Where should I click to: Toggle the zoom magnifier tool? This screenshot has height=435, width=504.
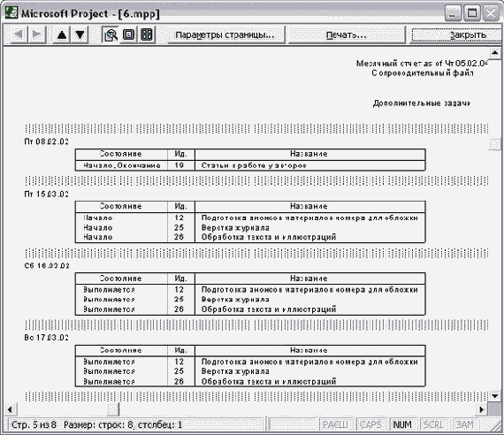pos(111,34)
